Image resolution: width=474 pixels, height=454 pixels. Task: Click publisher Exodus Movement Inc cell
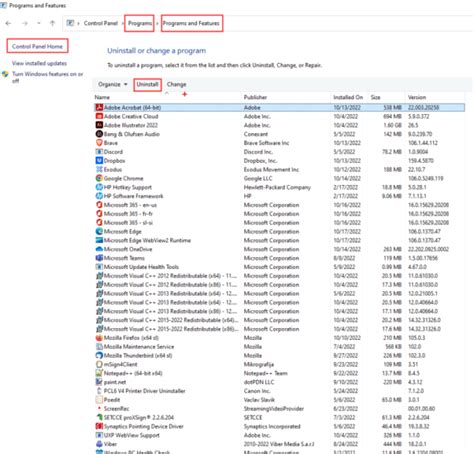pyautogui.click(x=271, y=169)
